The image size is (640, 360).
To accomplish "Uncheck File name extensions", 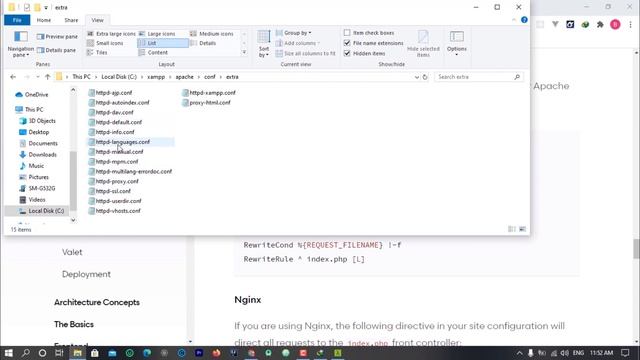I will 373,43.
